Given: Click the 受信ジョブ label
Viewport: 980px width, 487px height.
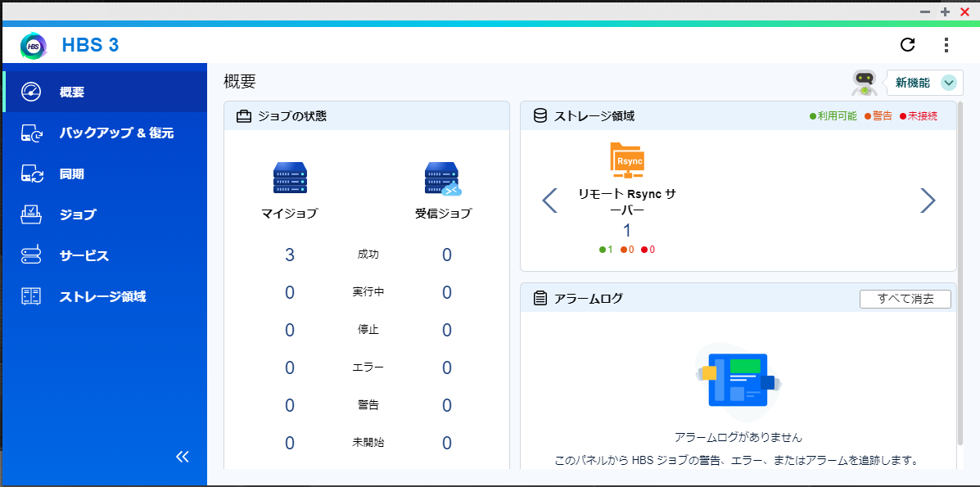Looking at the screenshot, I should (x=443, y=214).
